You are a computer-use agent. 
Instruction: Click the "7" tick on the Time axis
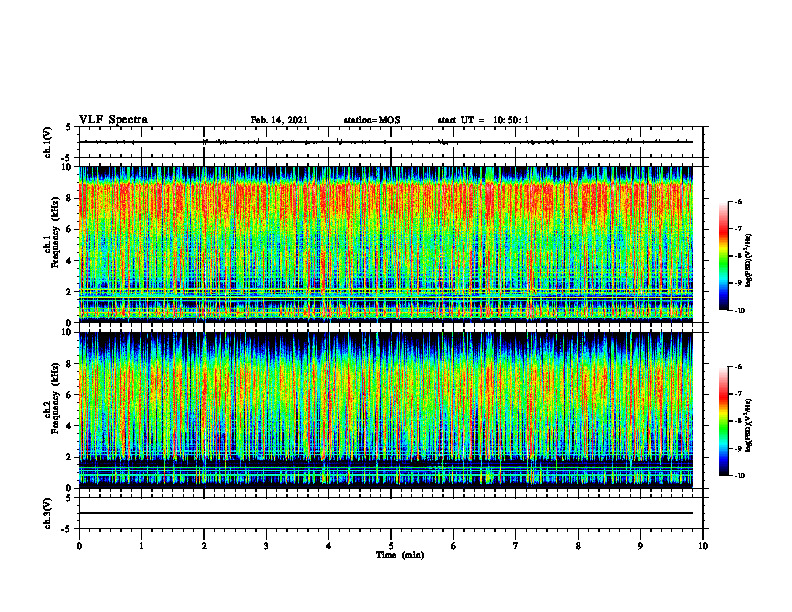[516, 546]
